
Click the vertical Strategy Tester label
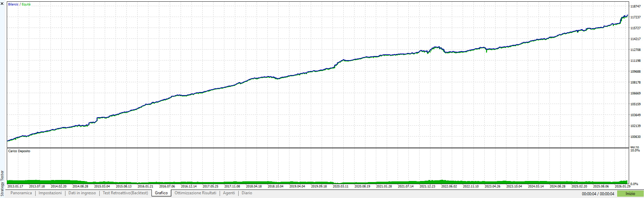(x=2, y=183)
